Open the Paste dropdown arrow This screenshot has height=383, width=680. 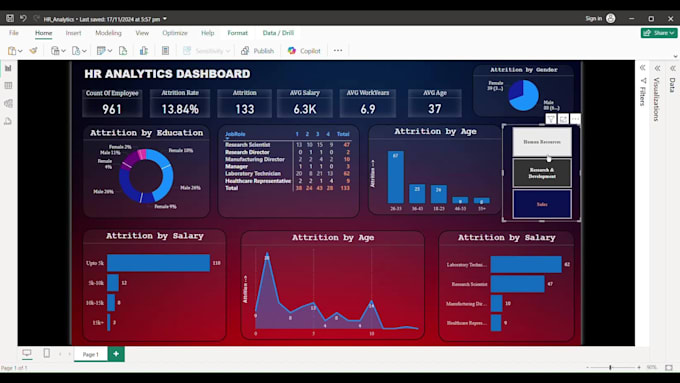[x=20, y=51]
